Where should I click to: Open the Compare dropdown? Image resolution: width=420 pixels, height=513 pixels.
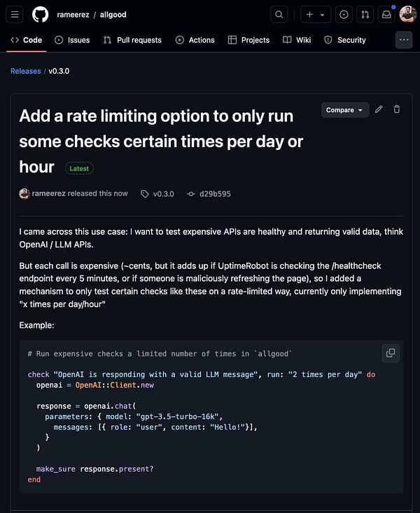pyautogui.click(x=344, y=110)
